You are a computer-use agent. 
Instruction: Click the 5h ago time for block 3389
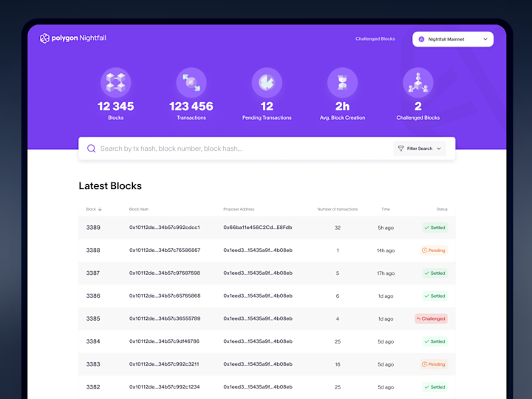point(386,228)
